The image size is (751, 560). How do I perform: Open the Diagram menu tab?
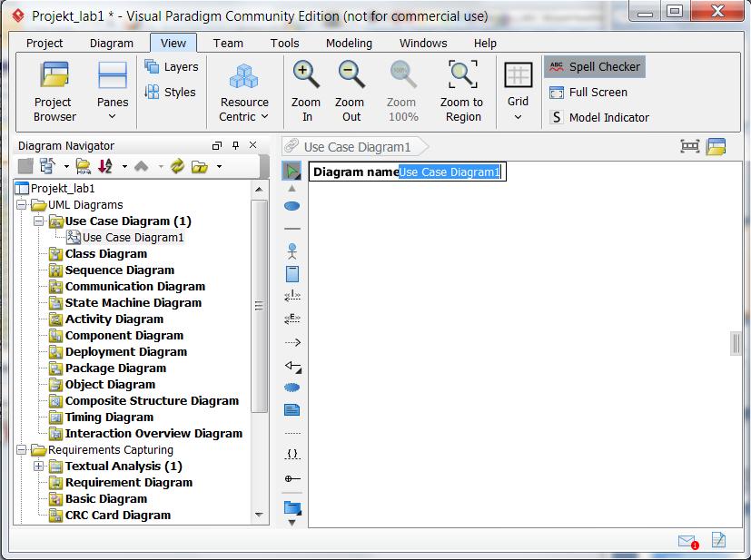pyautogui.click(x=112, y=43)
